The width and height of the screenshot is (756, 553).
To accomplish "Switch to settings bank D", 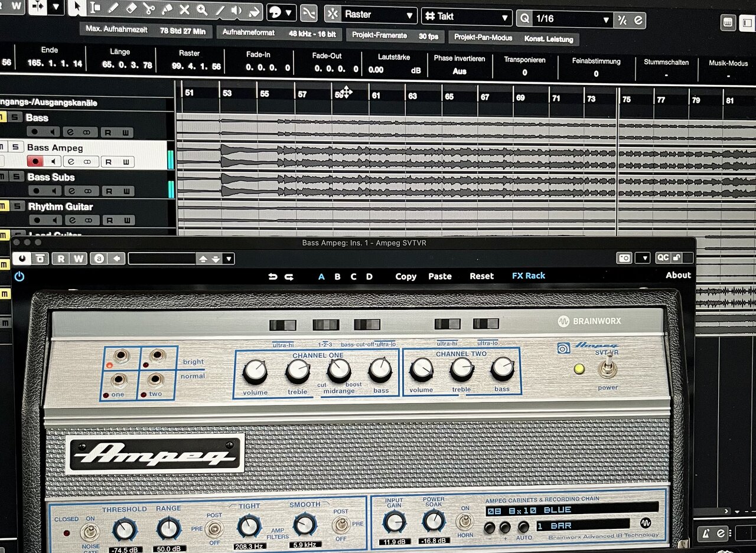I will point(369,276).
